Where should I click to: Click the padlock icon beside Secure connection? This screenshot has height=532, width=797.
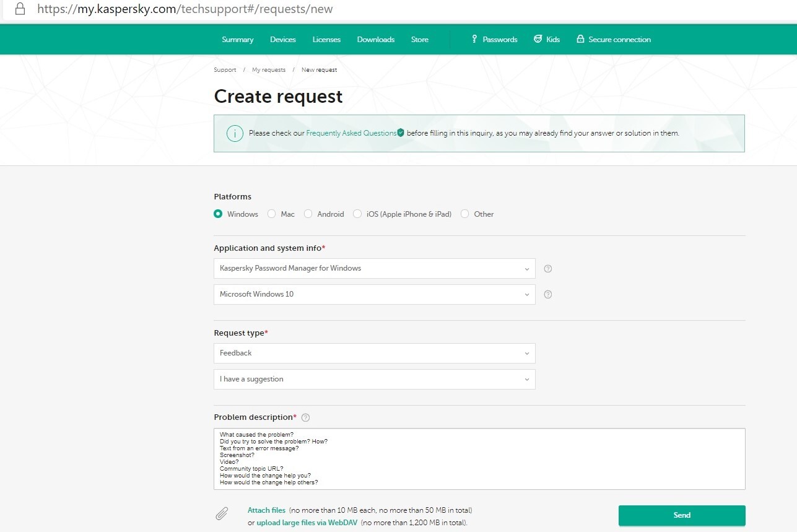[580, 39]
